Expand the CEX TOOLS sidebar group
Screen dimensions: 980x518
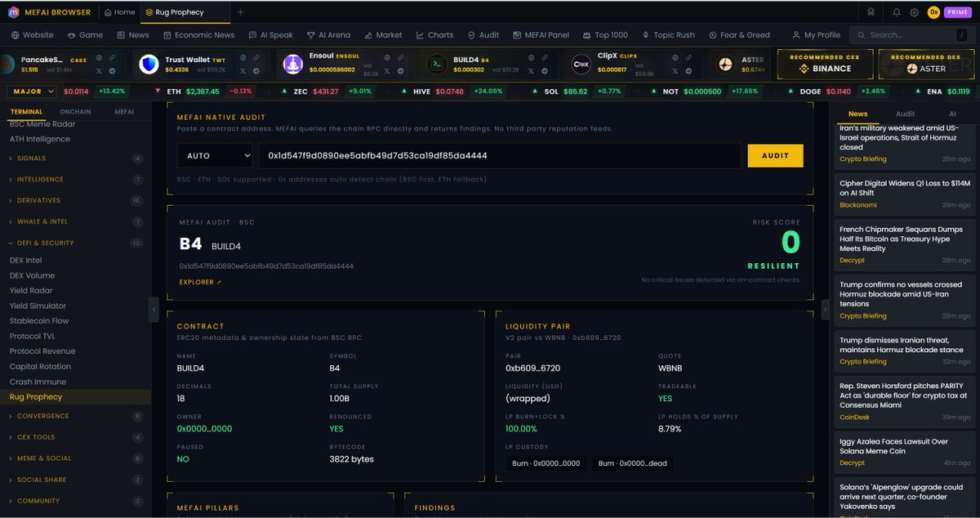[76, 437]
